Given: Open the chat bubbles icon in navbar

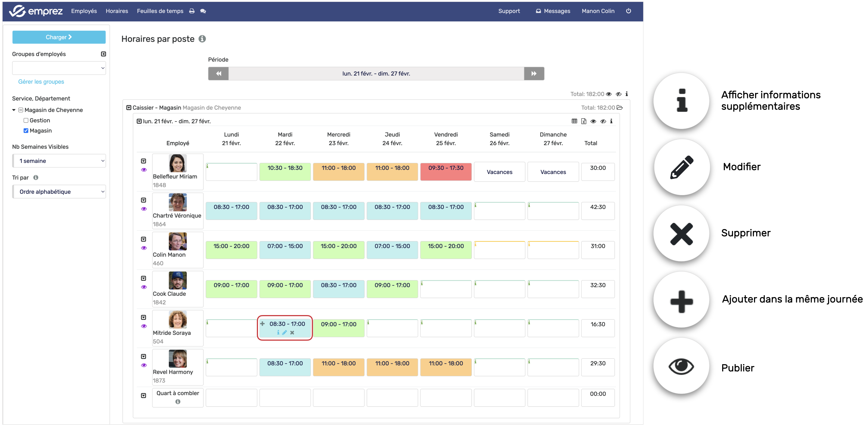Looking at the screenshot, I should pyautogui.click(x=203, y=11).
